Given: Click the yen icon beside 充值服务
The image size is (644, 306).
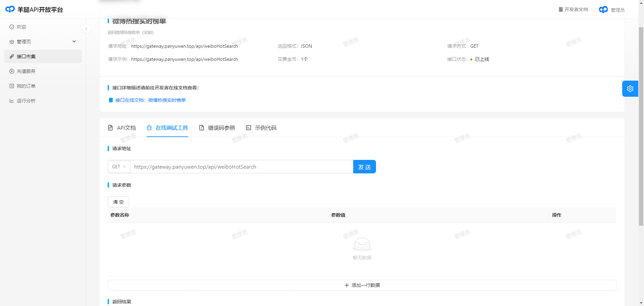Looking at the screenshot, I should (12, 71).
